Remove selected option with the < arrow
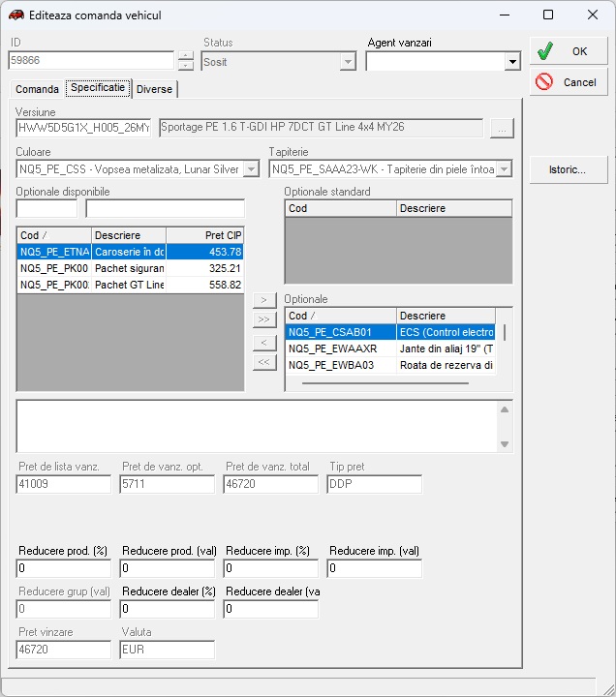616x697 pixels. pyautogui.click(x=263, y=343)
